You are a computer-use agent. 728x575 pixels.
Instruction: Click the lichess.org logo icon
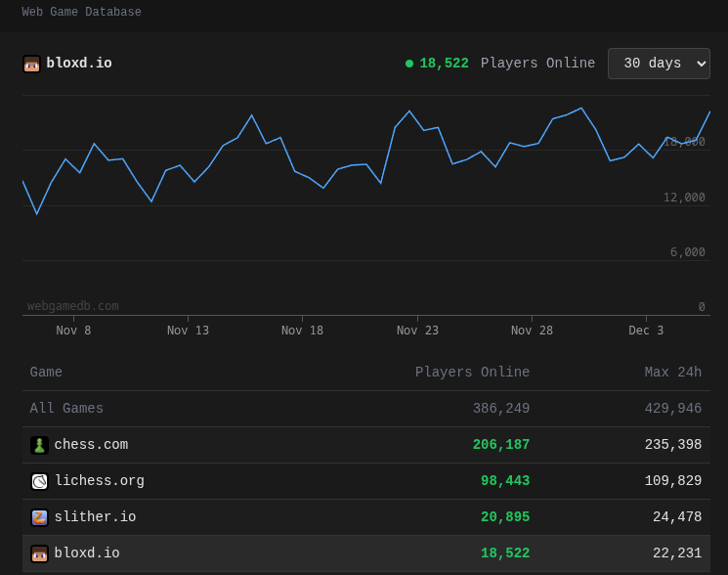point(39,481)
